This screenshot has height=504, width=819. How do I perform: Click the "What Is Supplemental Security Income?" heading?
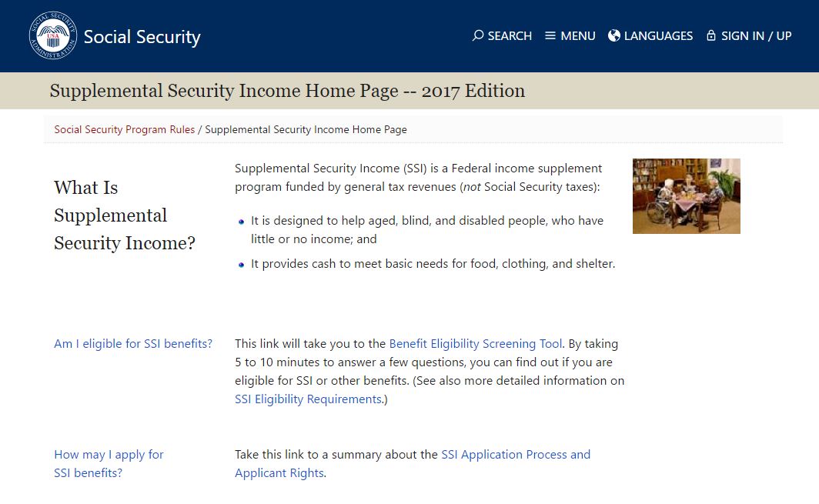(125, 215)
